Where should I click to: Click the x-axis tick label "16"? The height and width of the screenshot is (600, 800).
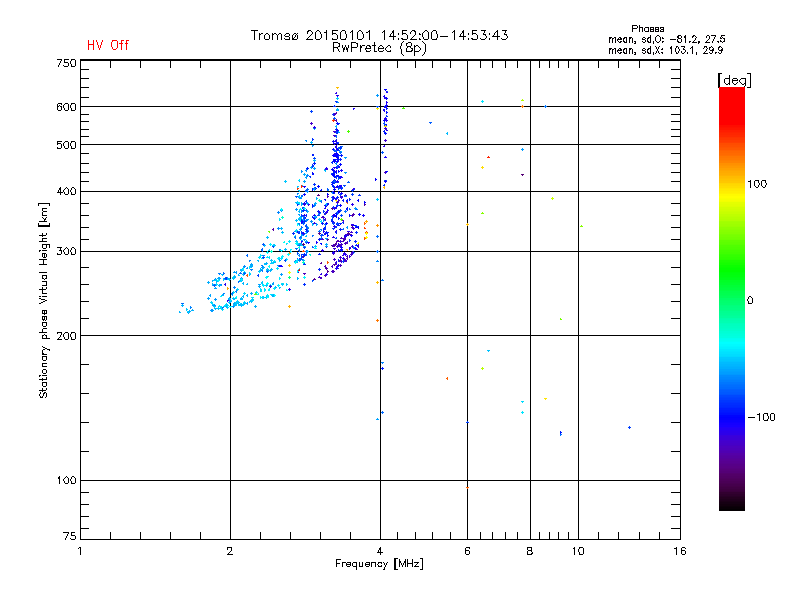[680, 551]
